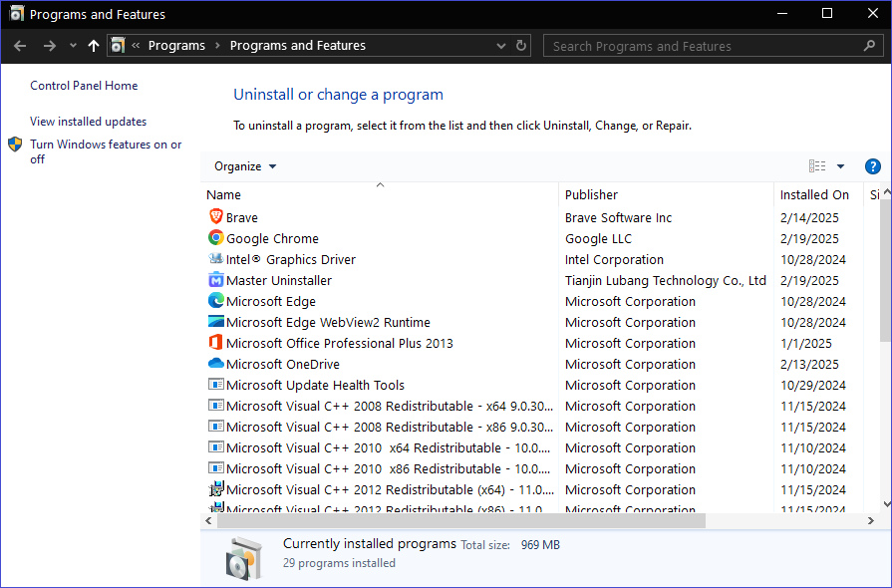This screenshot has width=892, height=588.
Task: Click the horizontal scrollbar right arrow
Action: (870, 520)
